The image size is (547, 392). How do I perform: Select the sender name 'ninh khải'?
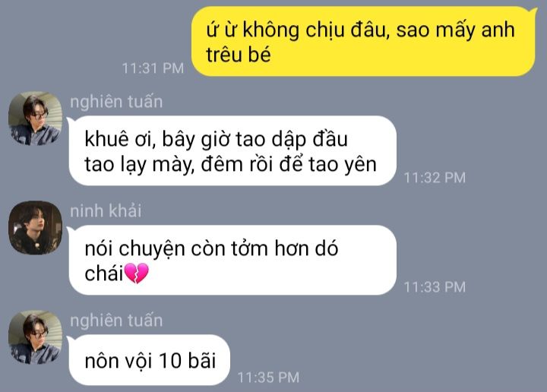click(x=106, y=211)
